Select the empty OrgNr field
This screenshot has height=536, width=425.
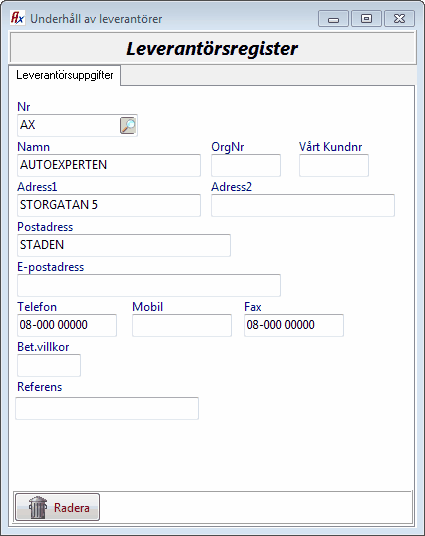pyautogui.click(x=246, y=165)
